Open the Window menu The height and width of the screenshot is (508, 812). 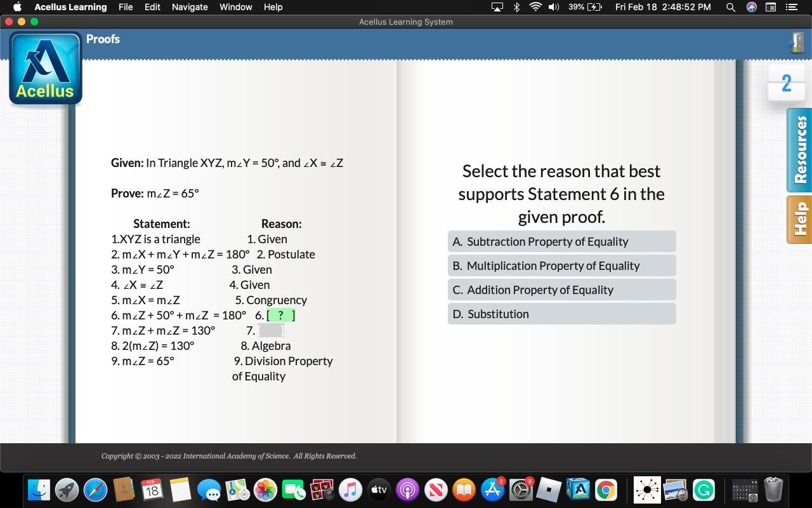pyautogui.click(x=235, y=7)
